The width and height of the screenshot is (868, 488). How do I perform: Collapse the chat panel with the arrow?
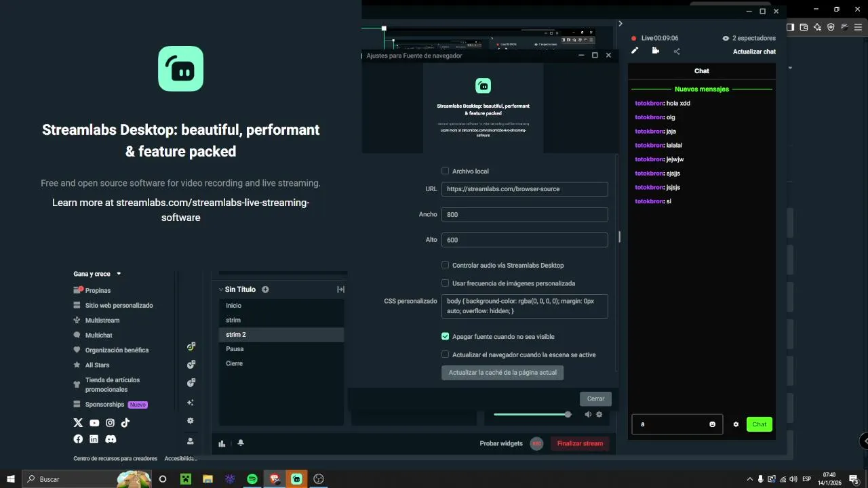[620, 24]
